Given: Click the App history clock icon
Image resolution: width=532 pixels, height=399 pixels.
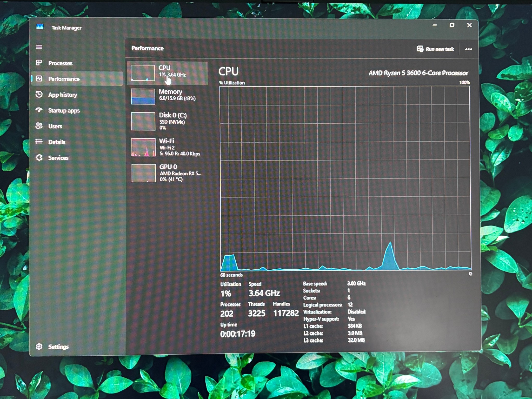Looking at the screenshot, I should click(39, 94).
